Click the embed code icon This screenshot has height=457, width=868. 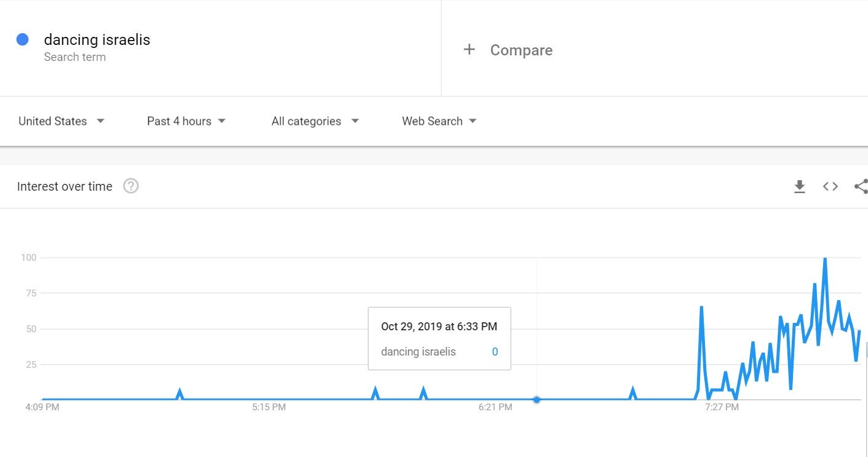830,186
